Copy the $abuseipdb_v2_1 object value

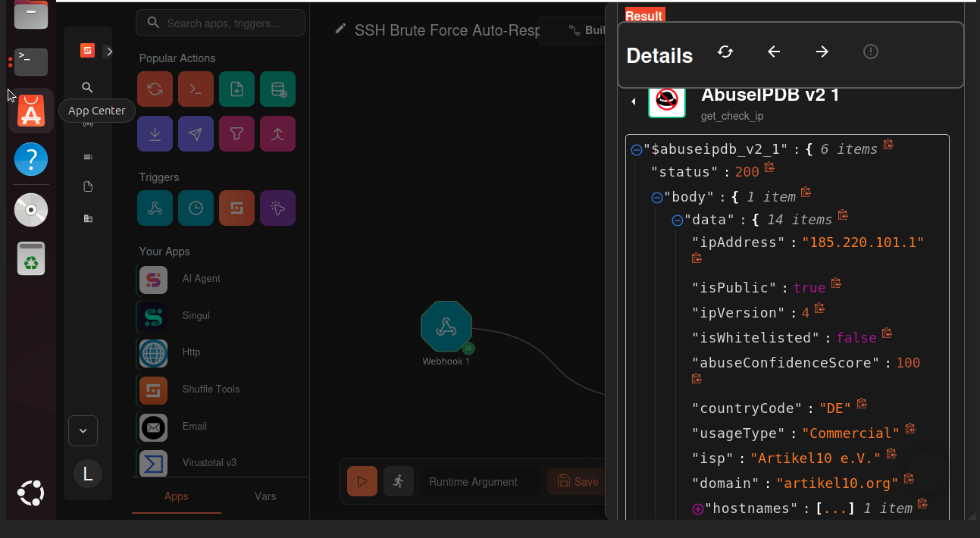click(888, 145)
